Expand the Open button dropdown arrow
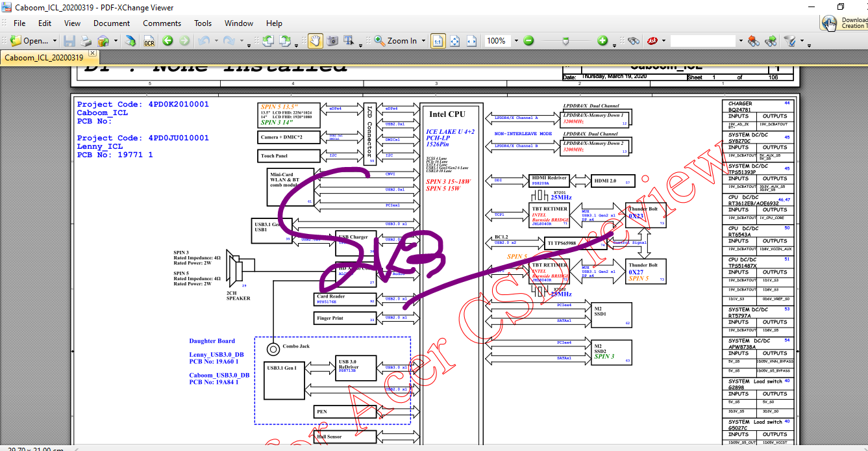 click(55, 41)
